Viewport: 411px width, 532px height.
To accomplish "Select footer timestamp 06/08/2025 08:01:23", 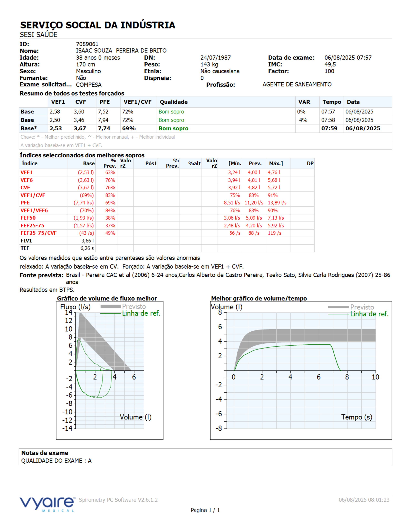I will pyautogui.click(x=364, y=500).
